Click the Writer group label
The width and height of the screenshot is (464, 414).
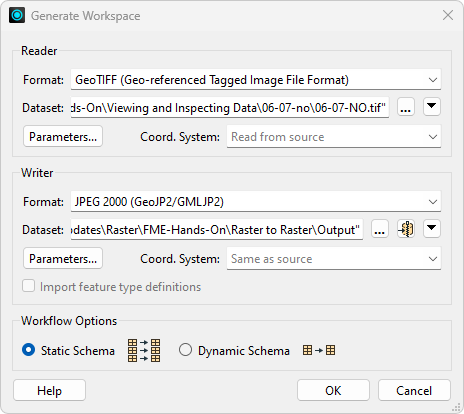[x=37, y=173]
